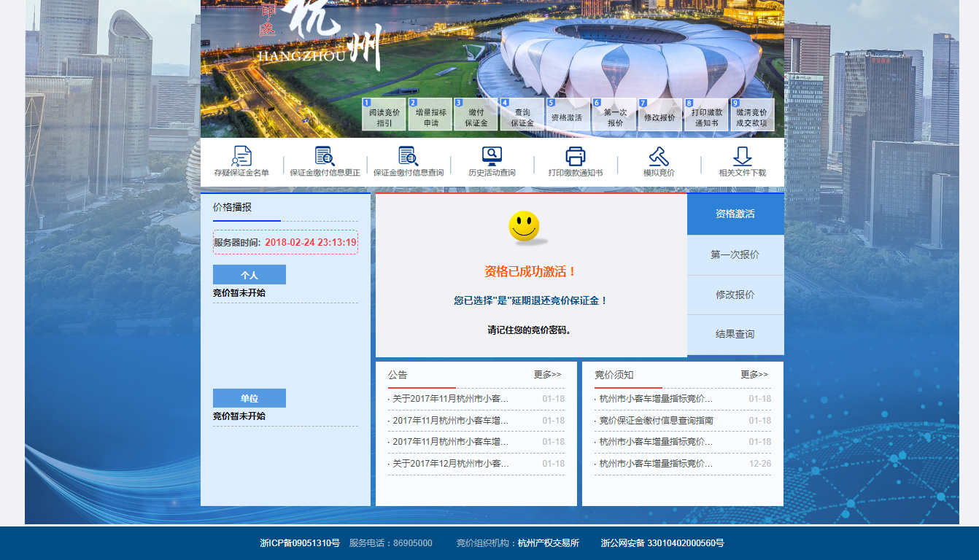Viewport: 979px width, 560px height.
Task: Open 保证金缴付信息更正 icon
Action: coord(325,156)
